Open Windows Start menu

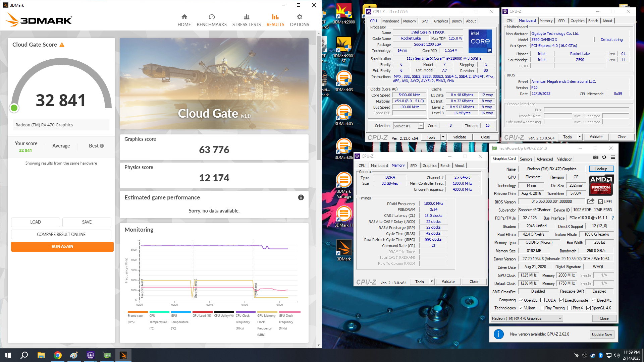(x=8, y=355)
